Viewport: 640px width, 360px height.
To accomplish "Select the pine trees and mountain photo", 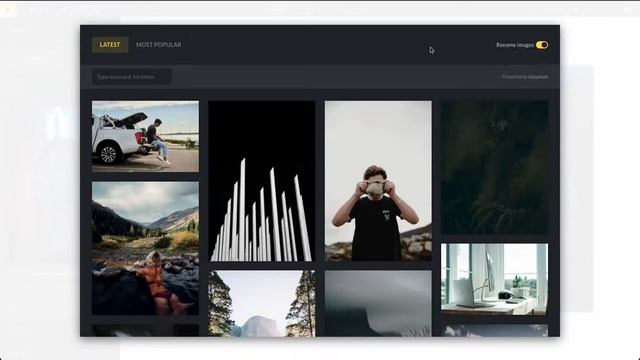I will 262,303.
